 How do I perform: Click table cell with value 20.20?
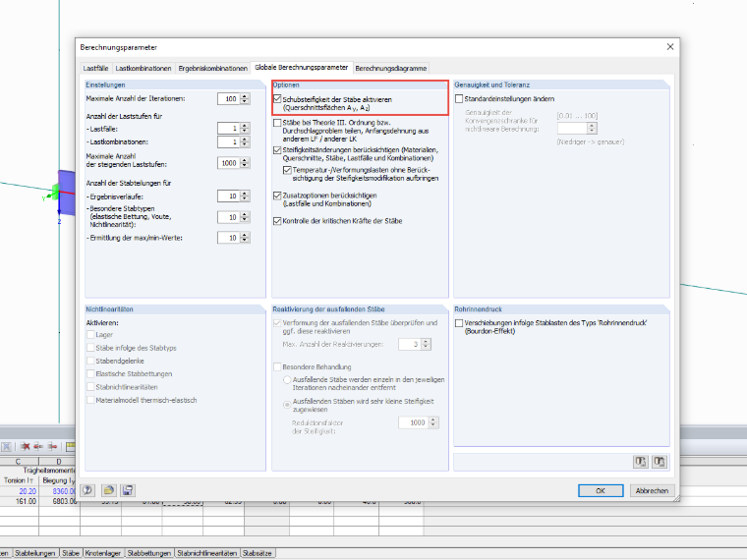point(19,491)
